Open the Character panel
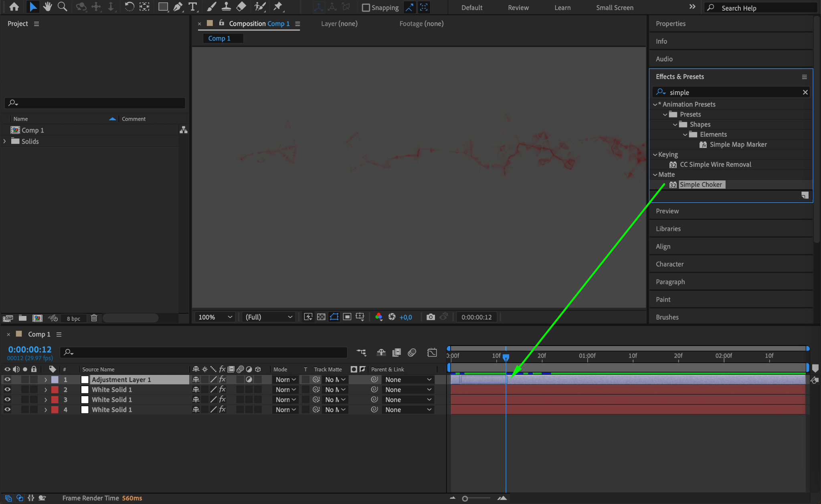Screen dimensions: 821x504 click(669, 264)
